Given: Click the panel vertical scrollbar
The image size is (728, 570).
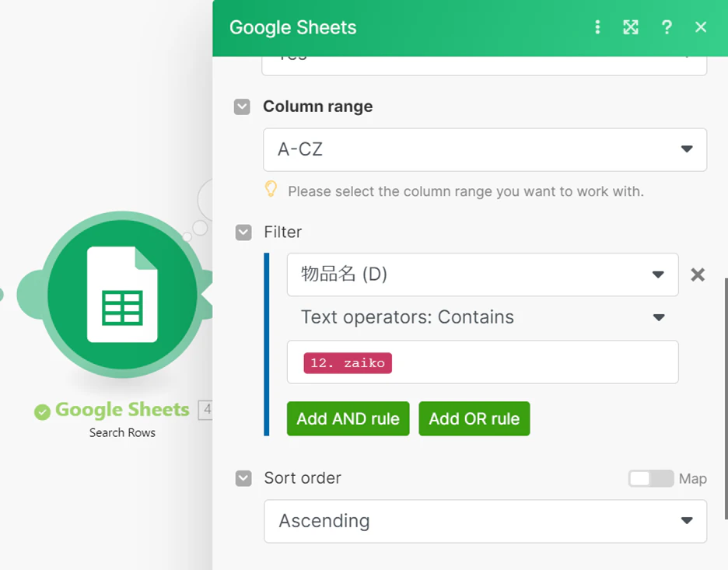Looking at the screenshot, I should (x=725, y=399).
